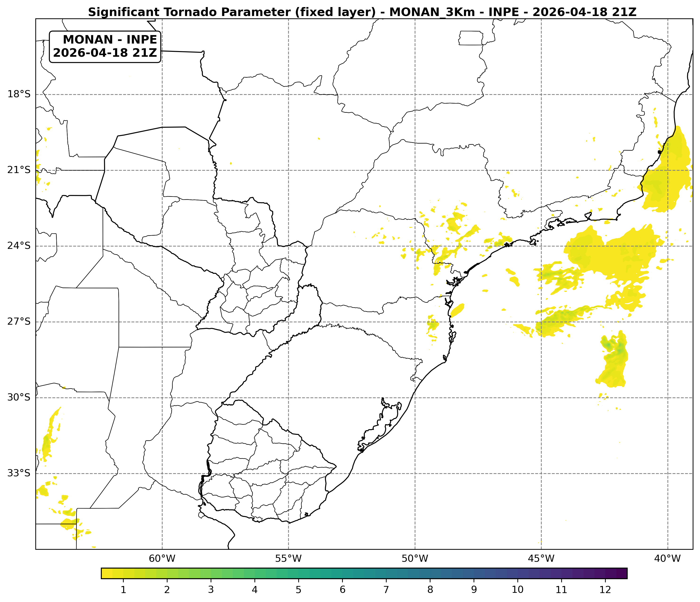The height and width of the screenshot is (602, 700).
Task: Click the 30°S latitude label
Action: (19, 397)
